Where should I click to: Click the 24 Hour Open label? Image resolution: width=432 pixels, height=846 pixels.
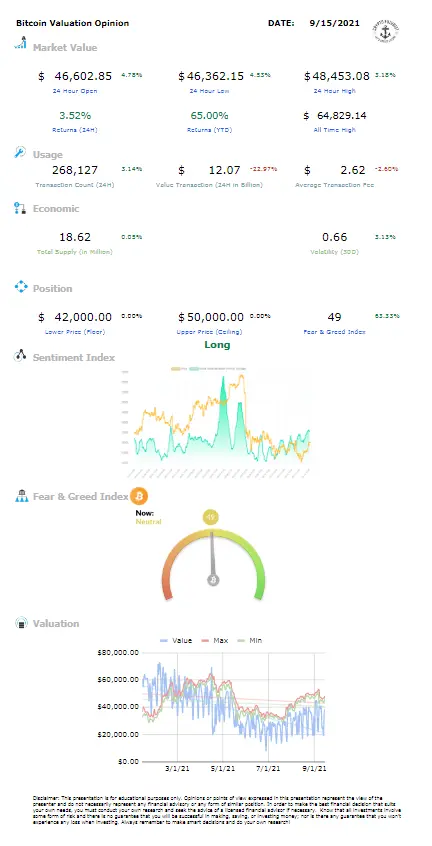75,91
